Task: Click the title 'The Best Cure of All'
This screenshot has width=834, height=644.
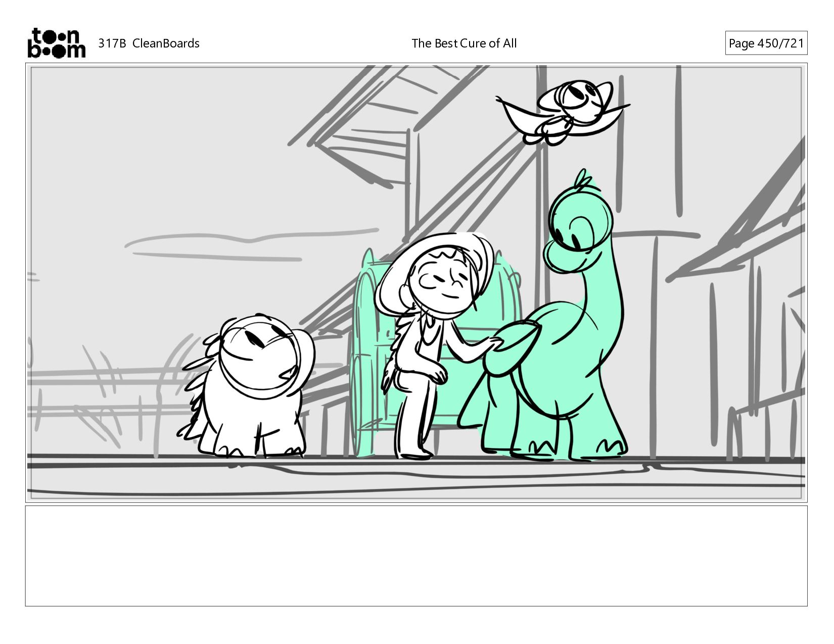Action: coord(464,43)
